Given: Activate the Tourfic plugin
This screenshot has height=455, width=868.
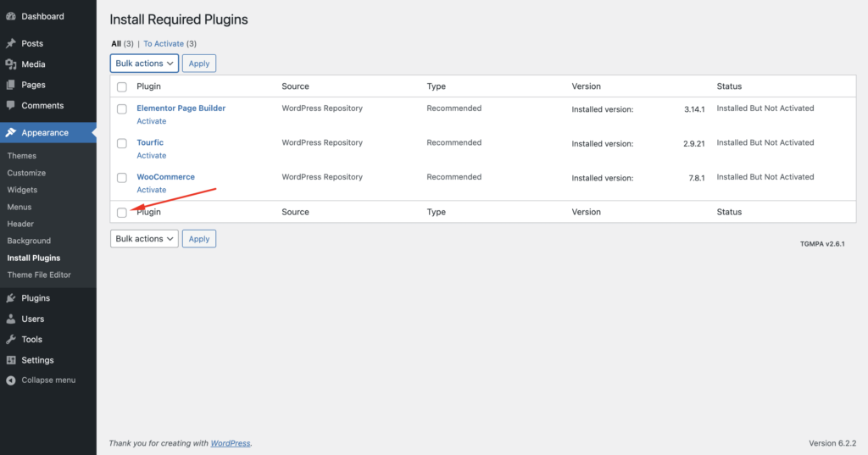Looking at the screenshot, I should (x=151, y=156).
